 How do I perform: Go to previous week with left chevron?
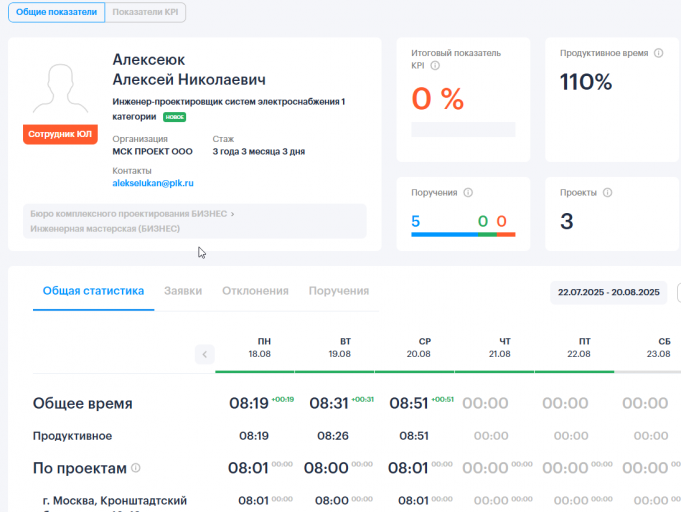tap(205, 354)
